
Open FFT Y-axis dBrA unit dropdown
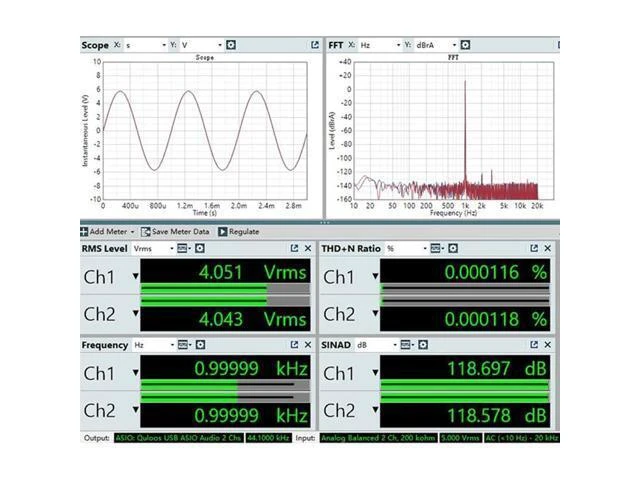[x=436, y=45]
